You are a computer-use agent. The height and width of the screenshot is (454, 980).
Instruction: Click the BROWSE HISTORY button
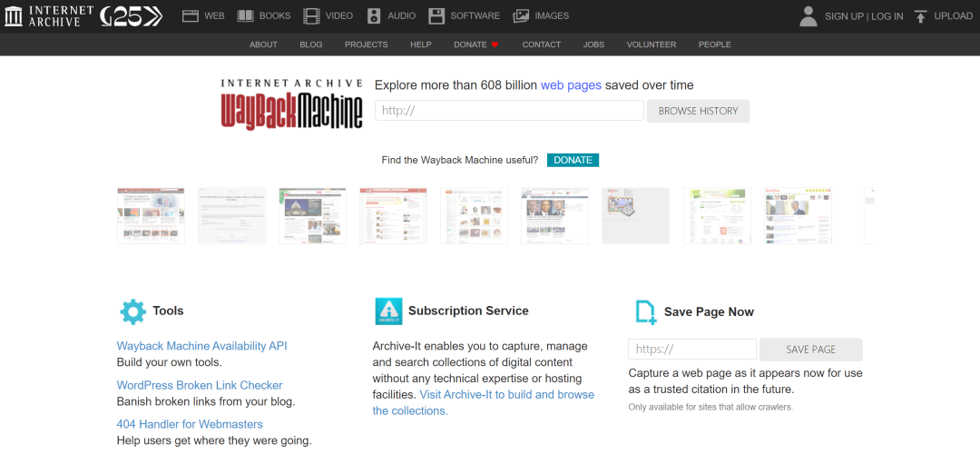(x=698, y=111)
